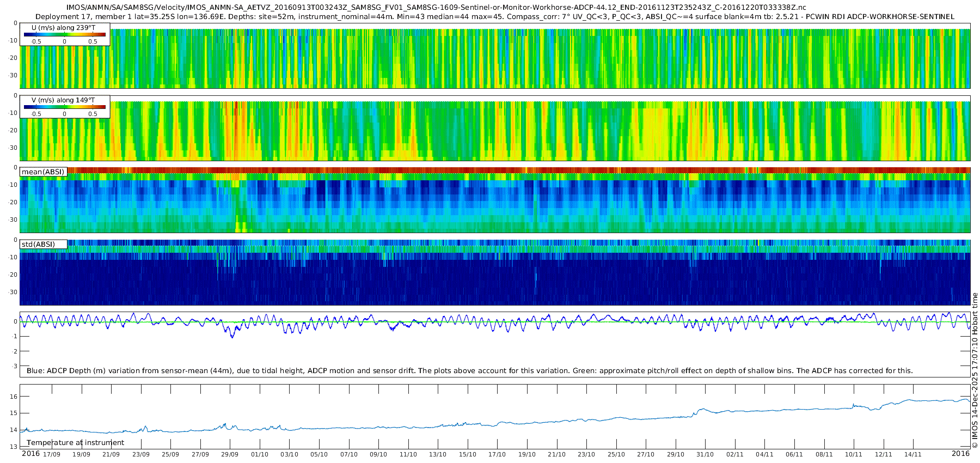
Task: Click the 16 tick on temperature axis
Action: click(14, 397)
